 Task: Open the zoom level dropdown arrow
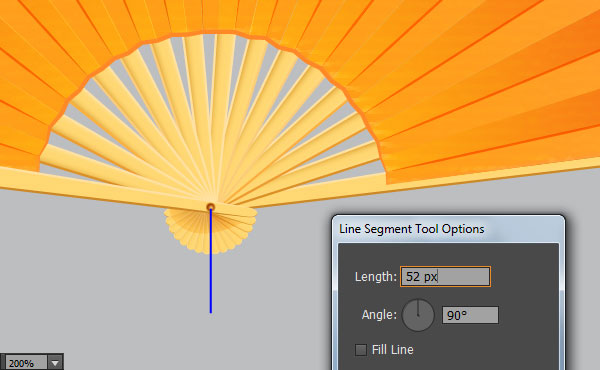click(55, 363)
